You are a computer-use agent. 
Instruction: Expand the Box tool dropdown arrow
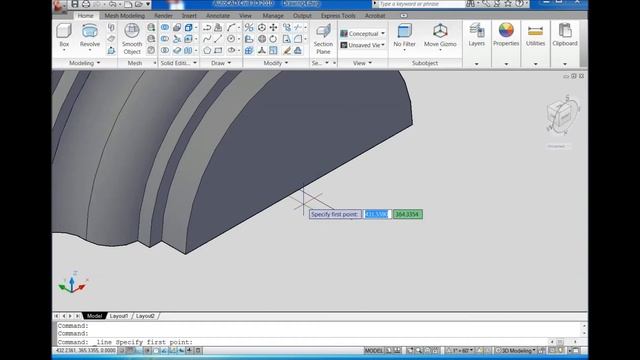(64, 51)
